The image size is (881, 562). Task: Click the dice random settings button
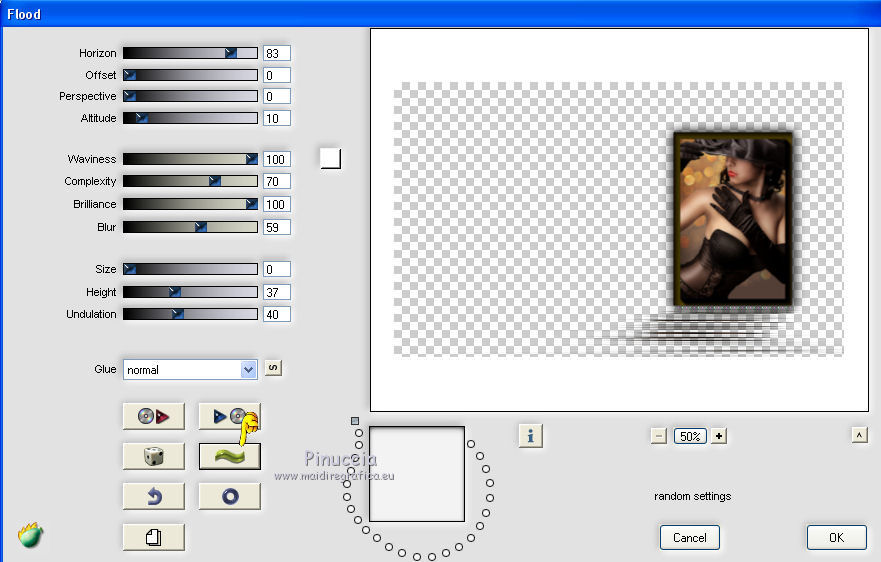153,456
